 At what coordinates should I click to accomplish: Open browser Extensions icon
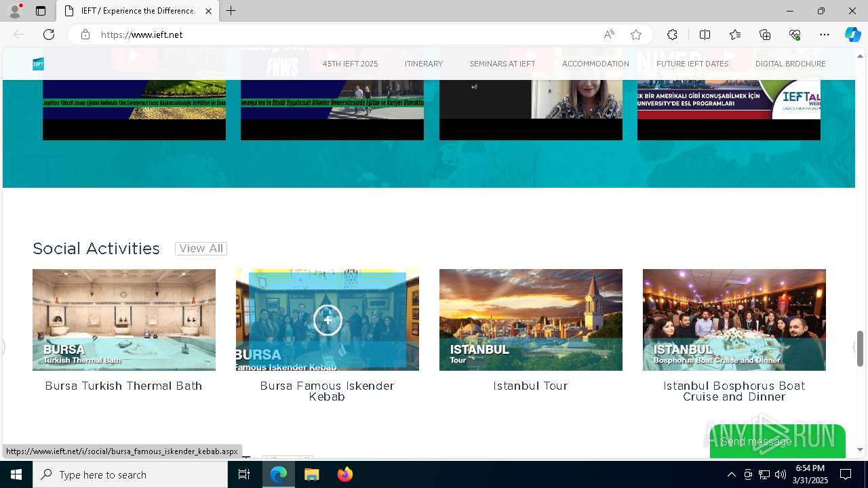tap(672, 35)
